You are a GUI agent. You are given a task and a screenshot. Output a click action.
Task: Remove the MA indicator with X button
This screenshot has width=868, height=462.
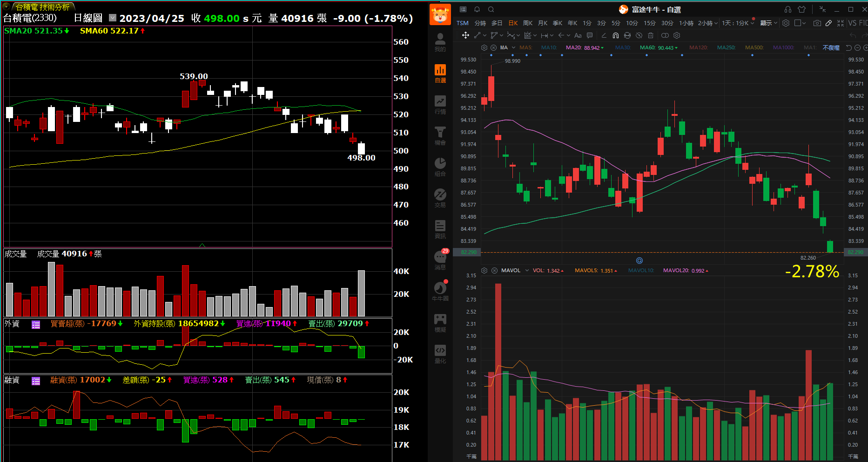click(493, 47)
